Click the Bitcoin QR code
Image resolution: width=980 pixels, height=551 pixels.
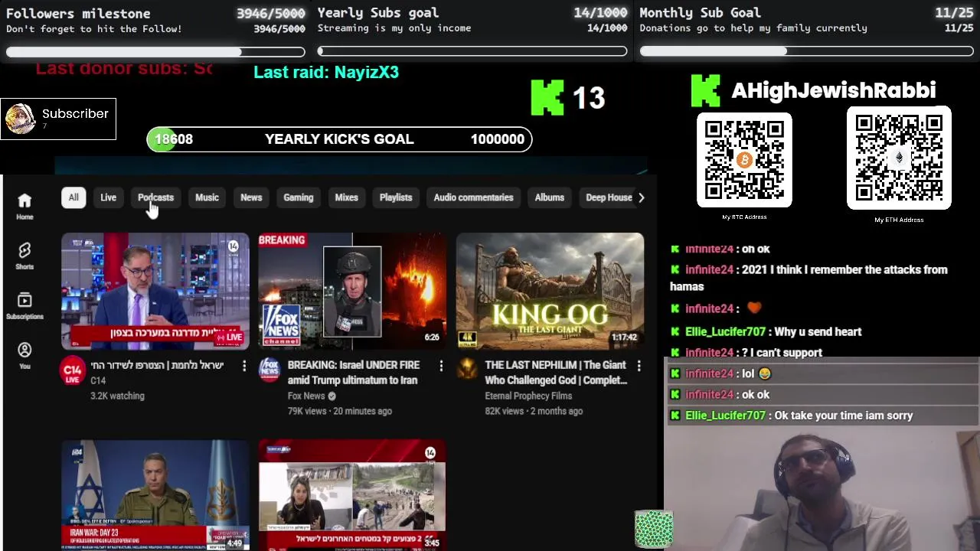point(744,160)
